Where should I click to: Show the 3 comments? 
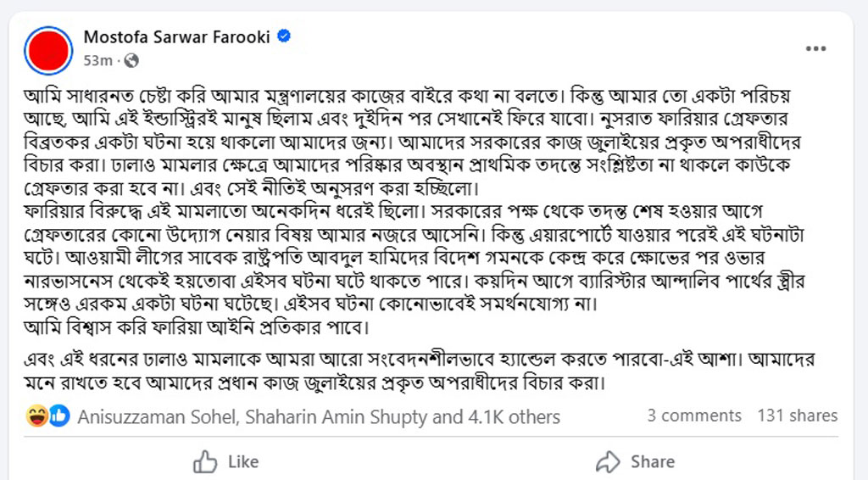693,416
